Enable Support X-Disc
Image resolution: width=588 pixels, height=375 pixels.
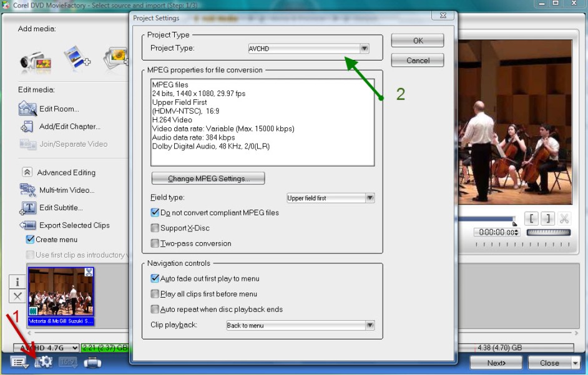coord(155,228)
